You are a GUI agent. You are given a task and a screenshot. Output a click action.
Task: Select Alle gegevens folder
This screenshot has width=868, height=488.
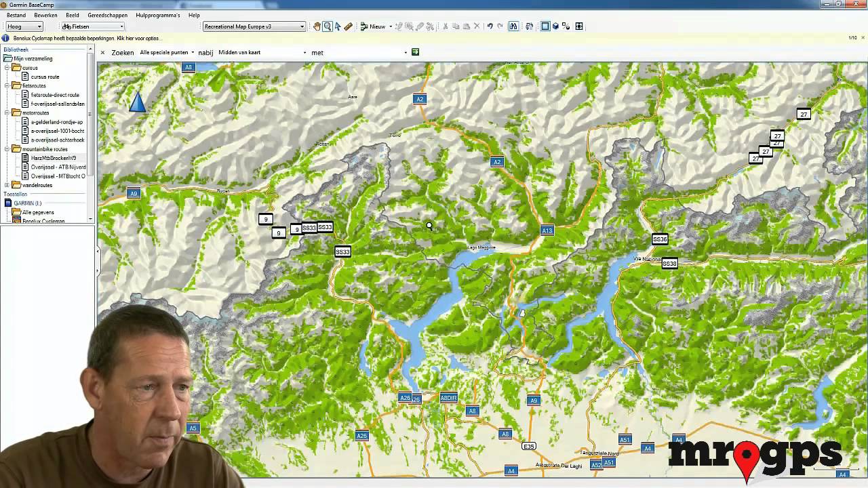[x=38, y=212]
